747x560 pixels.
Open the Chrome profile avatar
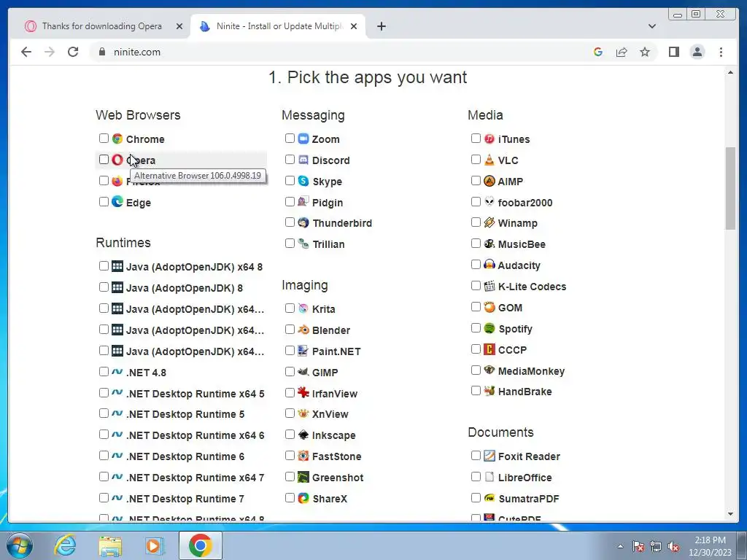(697, 52)
